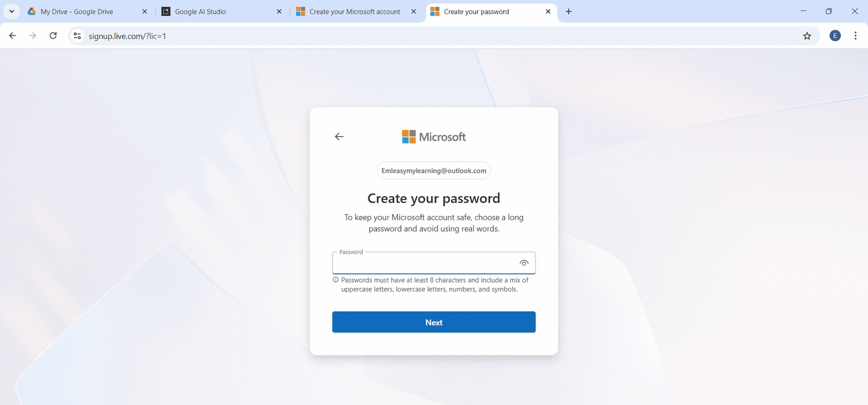
Task: View site information icon in address bar
Action: click(x=78, y=36)
